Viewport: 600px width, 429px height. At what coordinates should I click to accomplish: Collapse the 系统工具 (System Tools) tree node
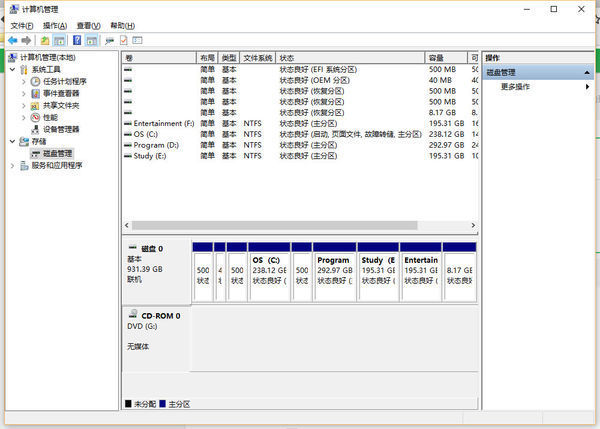click(12, 69)
